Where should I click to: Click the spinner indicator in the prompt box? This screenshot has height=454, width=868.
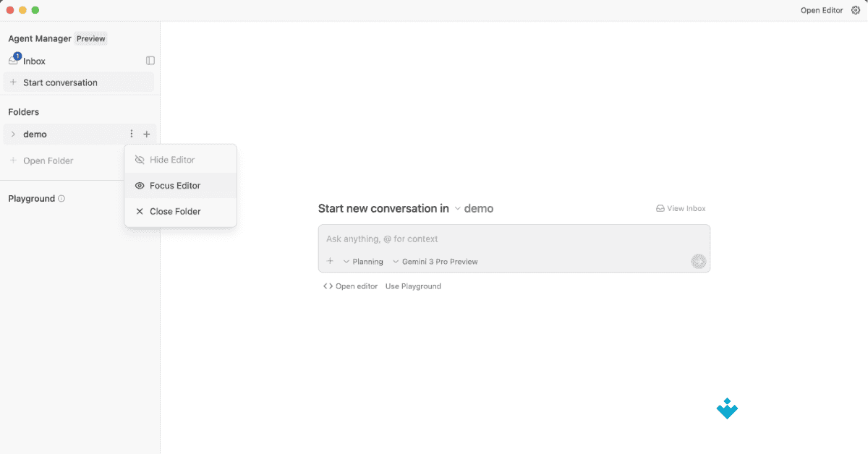tap(698, 261)
